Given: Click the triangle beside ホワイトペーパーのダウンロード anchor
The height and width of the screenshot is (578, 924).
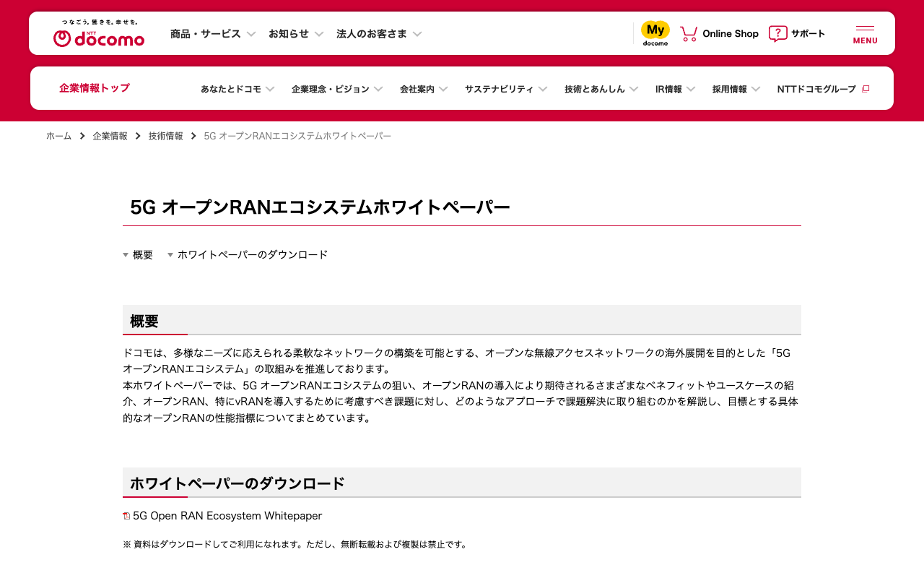Looking at the screenshot, I should [170, 255].
